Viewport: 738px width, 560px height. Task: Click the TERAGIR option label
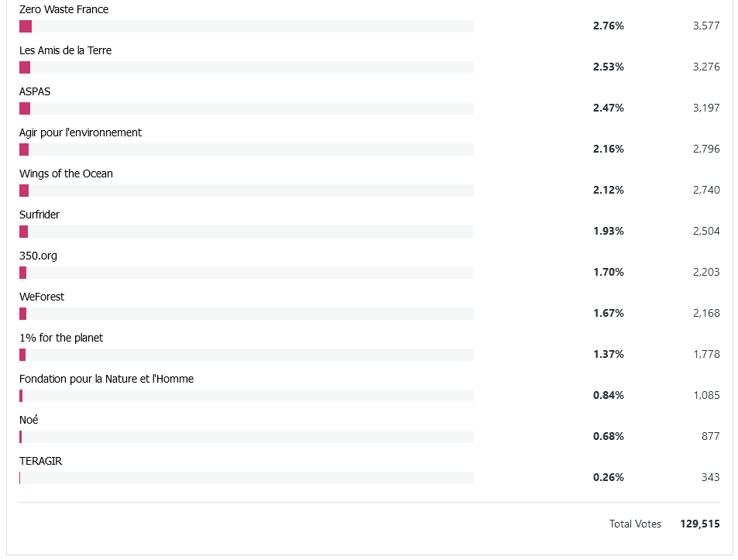point(40,462)
